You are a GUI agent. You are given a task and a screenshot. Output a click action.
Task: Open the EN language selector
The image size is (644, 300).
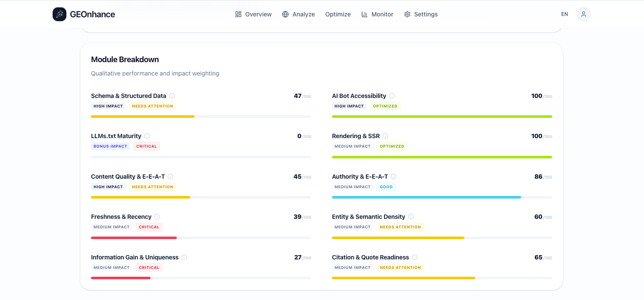[x=564, y=14]
